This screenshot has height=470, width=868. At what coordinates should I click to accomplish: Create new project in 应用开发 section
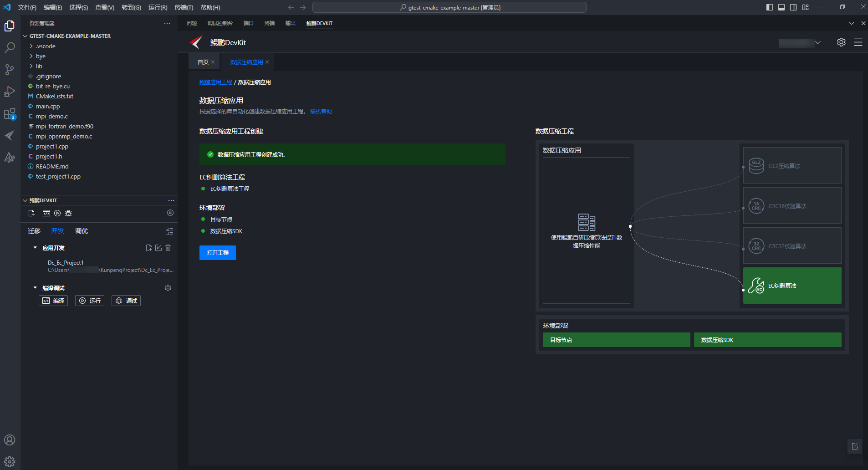click(x=148, y=248)
